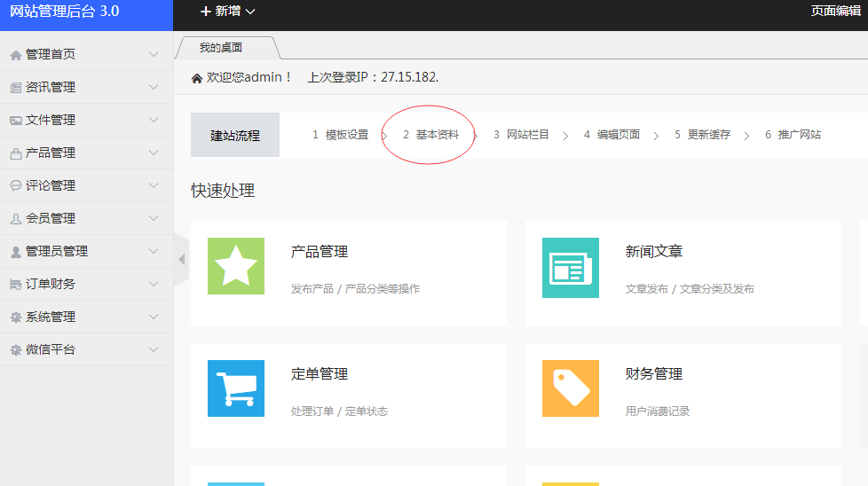
Task: Click the speech bubble icon beside 评论管理
Action: pos(15,185)
